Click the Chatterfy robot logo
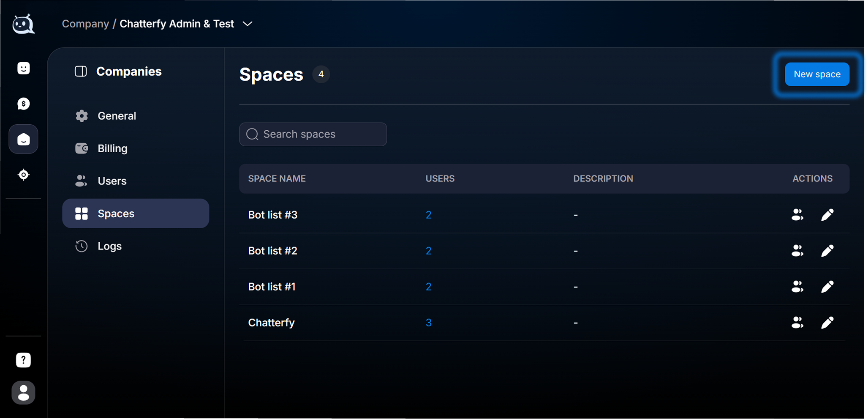Viewport: 868px width, 419px height. (24, 24)
